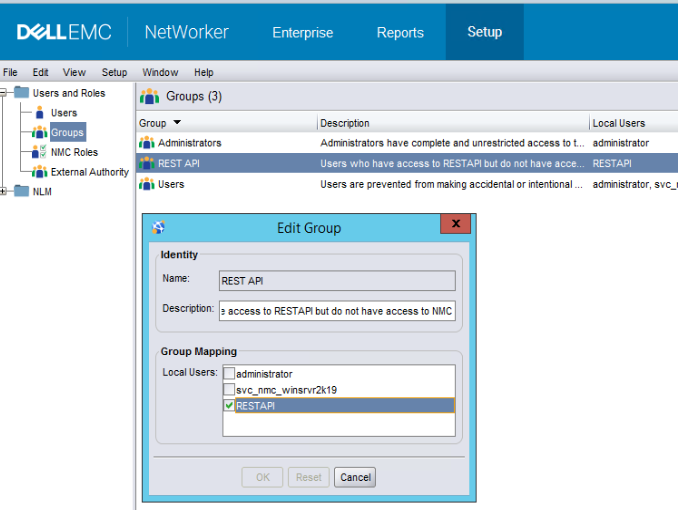Collapse the Users and Roles tree node

coord(3,92)
